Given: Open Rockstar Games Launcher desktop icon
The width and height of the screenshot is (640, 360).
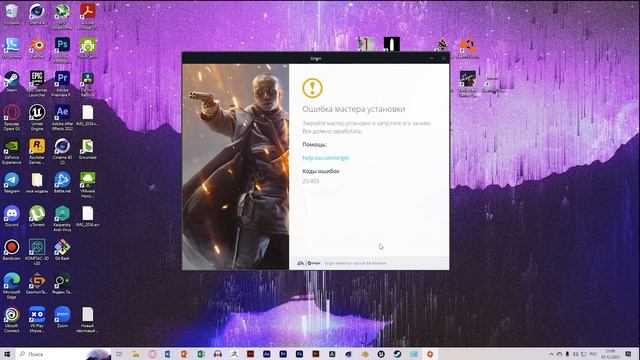Looking at the screenshot, I should [37, 151].
